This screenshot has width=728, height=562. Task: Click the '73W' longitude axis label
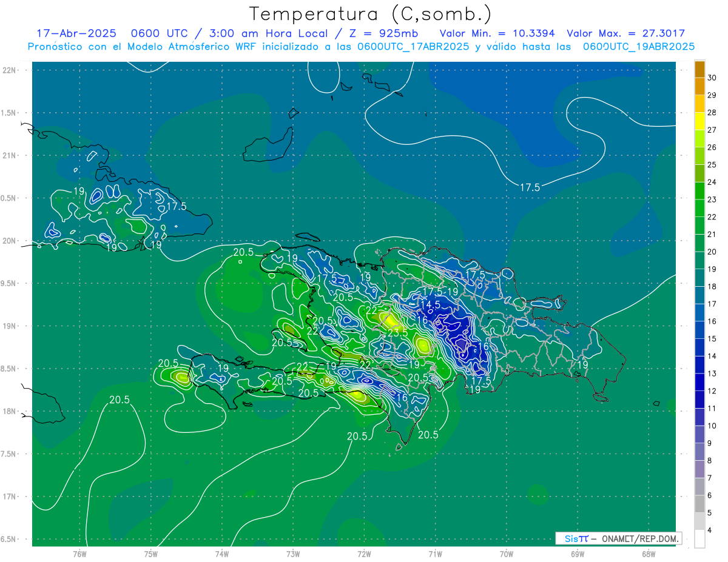[293, 554]
